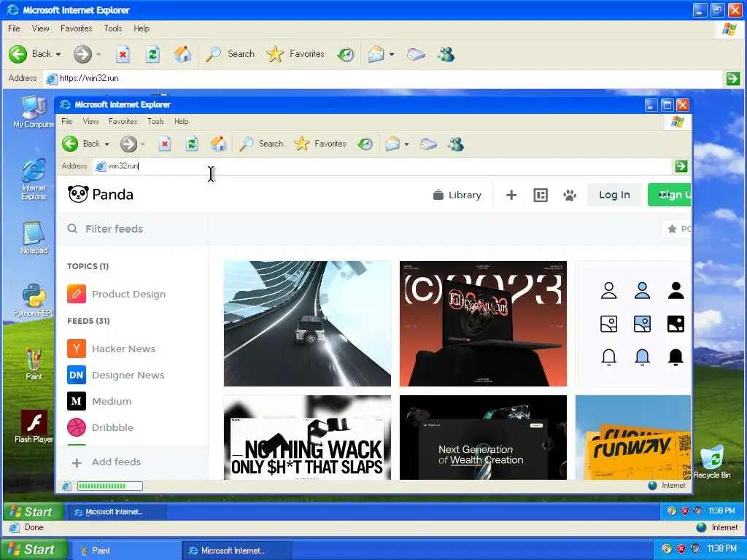Open the Panda Library button
Image resolution: width=747 pixels, height=560 pixels.
457,195
